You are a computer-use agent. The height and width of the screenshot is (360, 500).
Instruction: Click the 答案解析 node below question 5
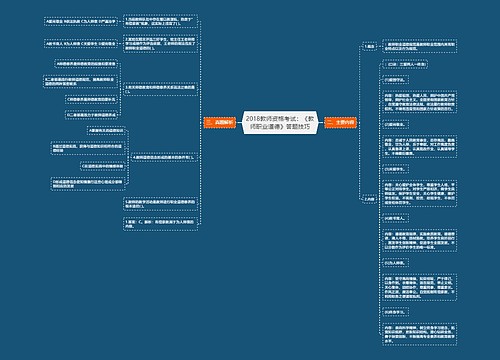160,224
